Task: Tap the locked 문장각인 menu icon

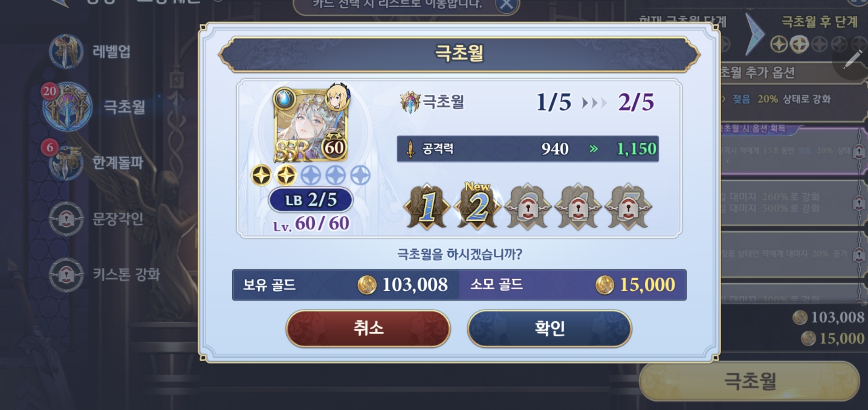Action: point(66,219)
